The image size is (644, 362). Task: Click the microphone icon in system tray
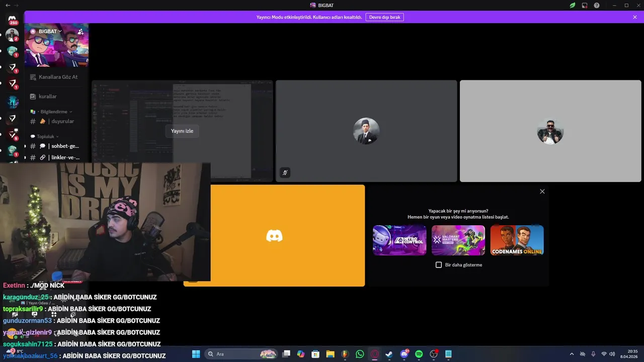[x=593, y=354]
